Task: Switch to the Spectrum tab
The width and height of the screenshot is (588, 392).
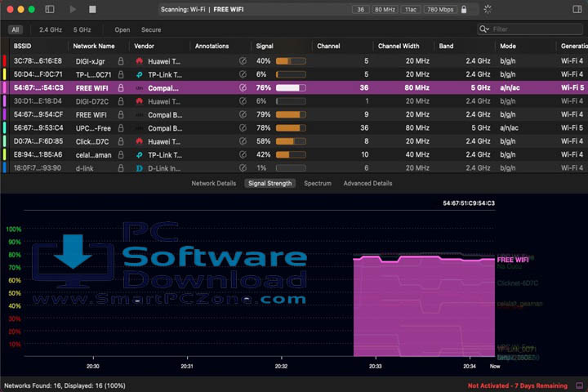Action: [x=318, y=184]
